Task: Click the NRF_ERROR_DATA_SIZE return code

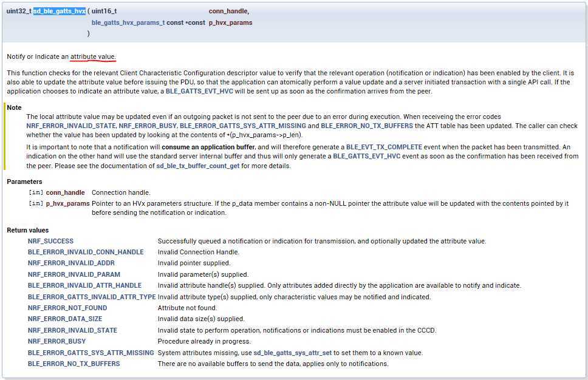Action: (x=65, y=319)
